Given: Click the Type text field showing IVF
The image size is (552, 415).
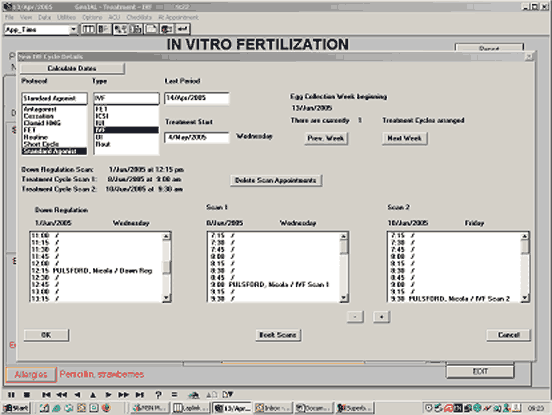Looking at the screenshot, I should point(126,99).
